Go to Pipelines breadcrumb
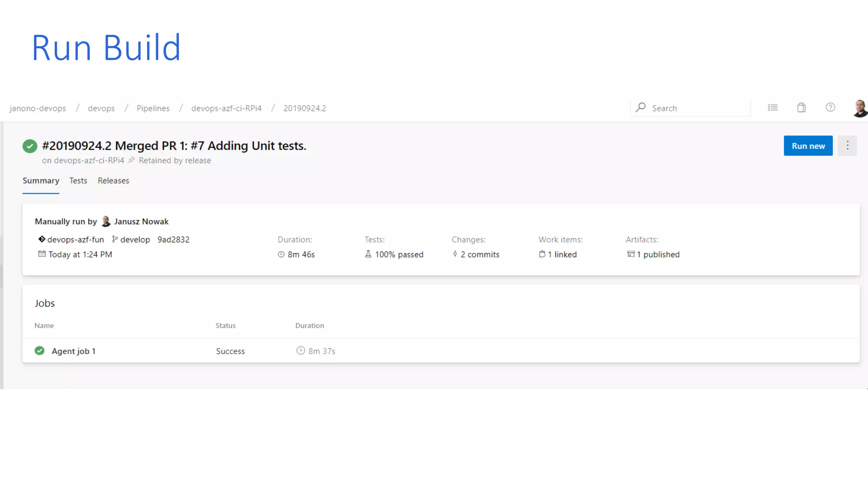The image size is (868, 488). pos(153,108)
